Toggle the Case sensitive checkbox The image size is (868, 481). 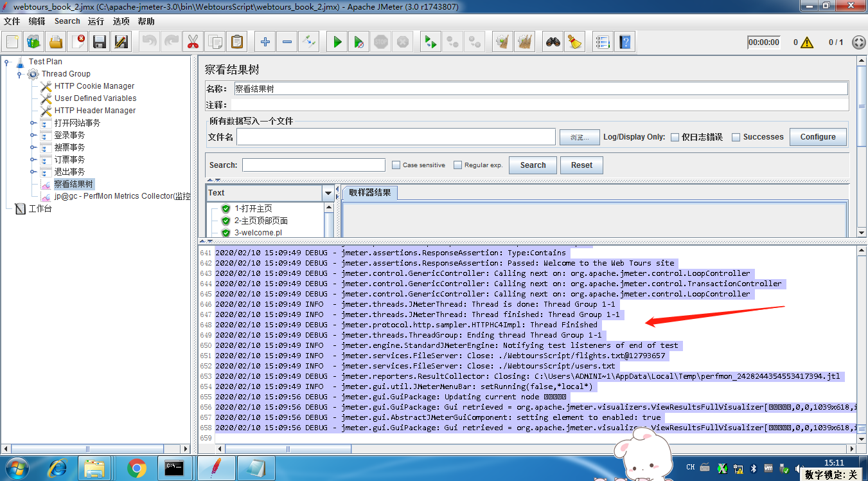(x=396, y=165)
